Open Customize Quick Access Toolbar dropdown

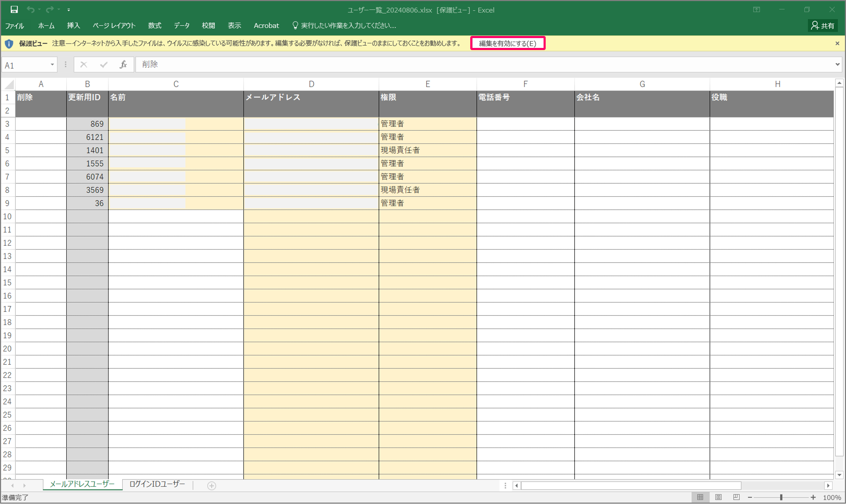point(69,10)
